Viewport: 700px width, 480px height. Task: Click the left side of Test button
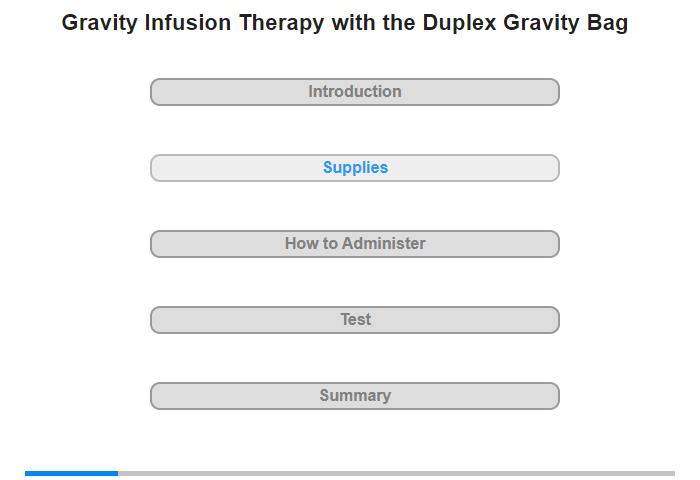pos(161,320)
